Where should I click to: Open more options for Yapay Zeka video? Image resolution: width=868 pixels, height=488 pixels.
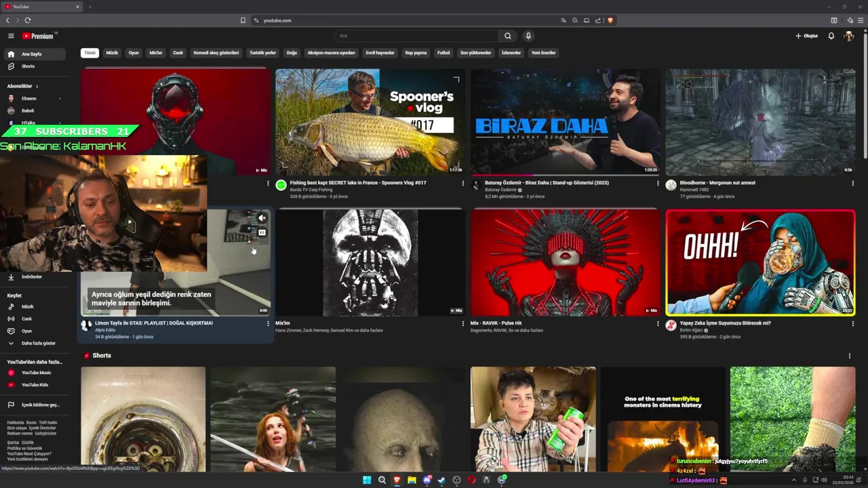pyautogui.click(x=853, y=323)
